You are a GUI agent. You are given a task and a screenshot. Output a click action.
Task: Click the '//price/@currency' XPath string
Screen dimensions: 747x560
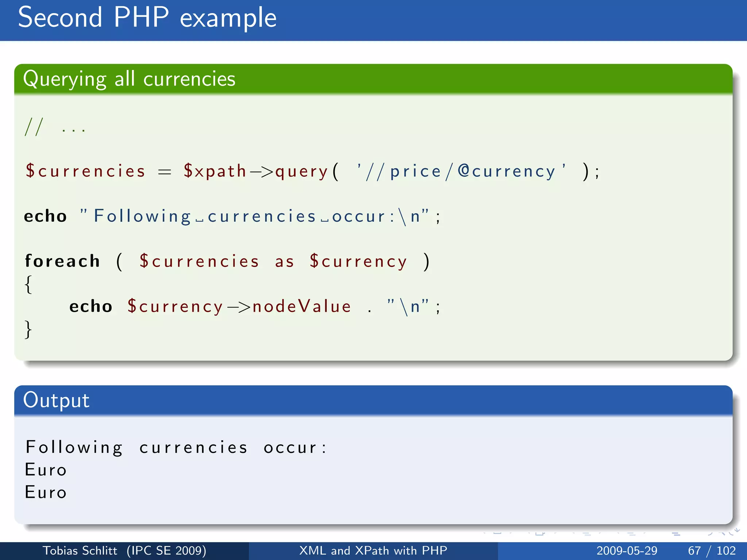(x=461, y=171)
